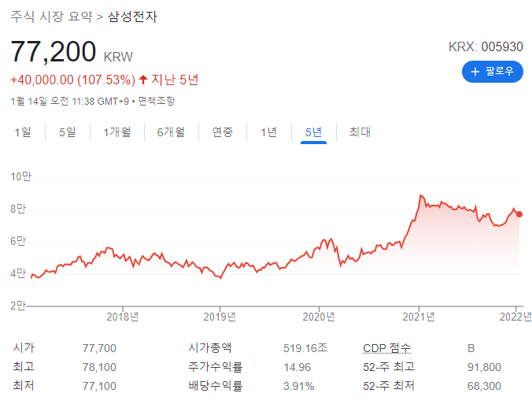
Task: Click the 77,200 current price
Action: click(54, 52)
